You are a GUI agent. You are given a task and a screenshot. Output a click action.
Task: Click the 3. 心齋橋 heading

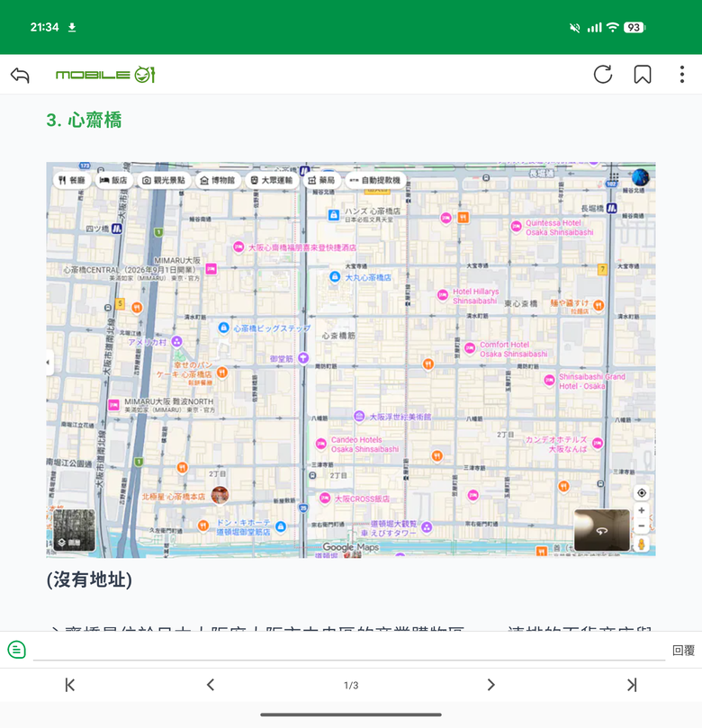[x=84, y=120]
